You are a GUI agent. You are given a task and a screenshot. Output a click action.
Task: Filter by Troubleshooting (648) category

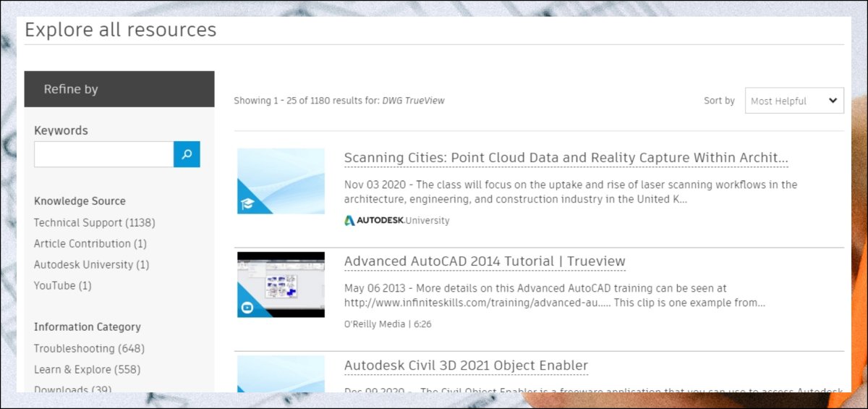click(90, 349)
